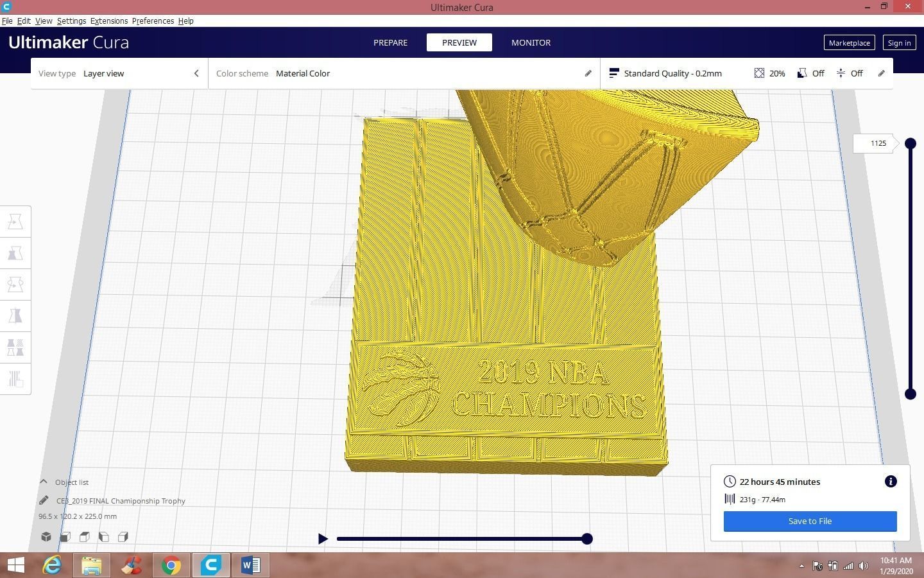Click the volume icon in system tray
The height and width of the screenshot is (578, 924).
pos(864,566)
